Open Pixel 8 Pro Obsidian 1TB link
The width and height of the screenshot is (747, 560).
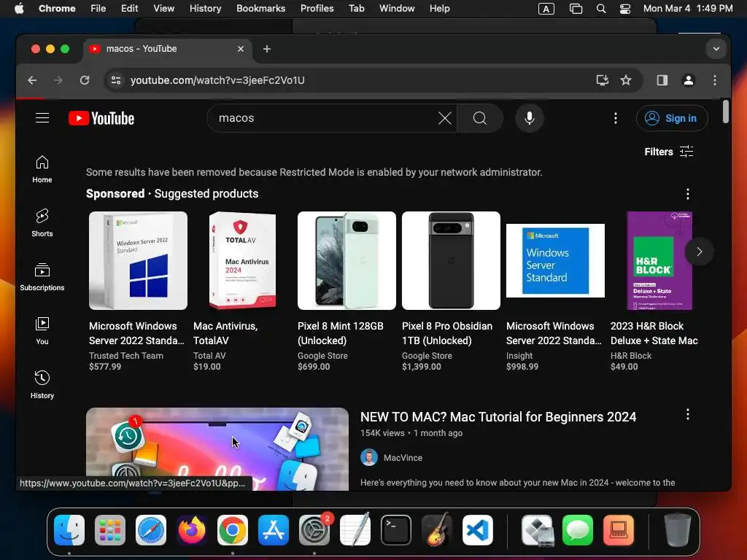click(x=447, y=333)
